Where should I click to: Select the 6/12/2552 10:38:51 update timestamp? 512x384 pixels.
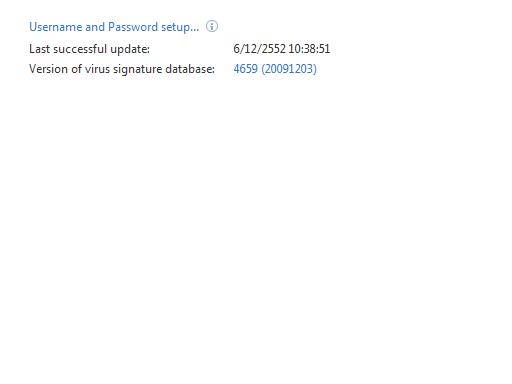click(x=282, y=49)
